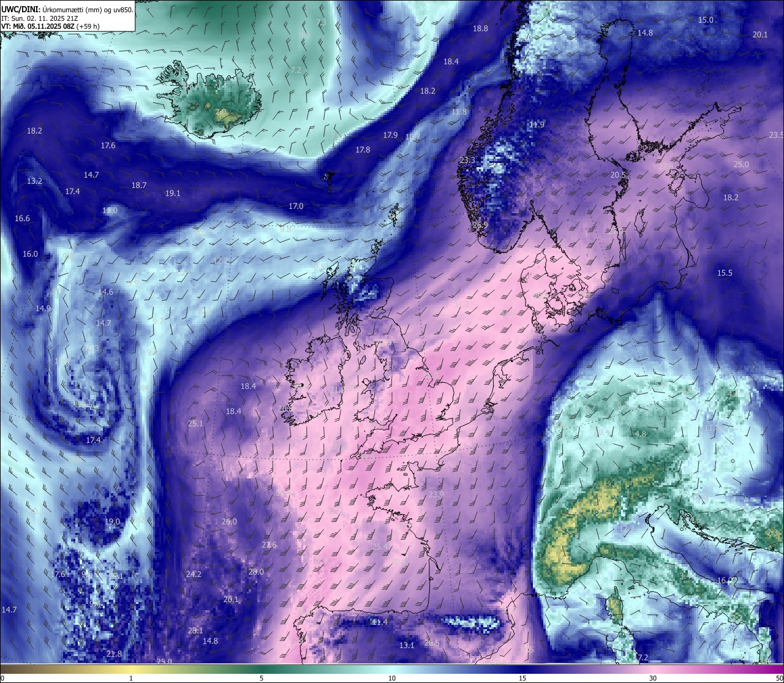Click the 13.2 value label
784x683 pixels.
pos(34,181)
